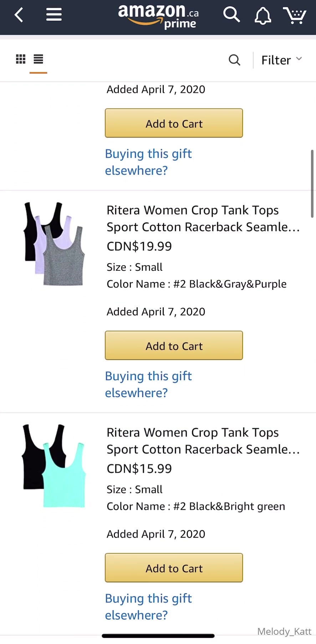The width and height of the screenshot is (316, 644).
Task: Add Black&Bright green tank tops to cart
Action: point(174,568)
